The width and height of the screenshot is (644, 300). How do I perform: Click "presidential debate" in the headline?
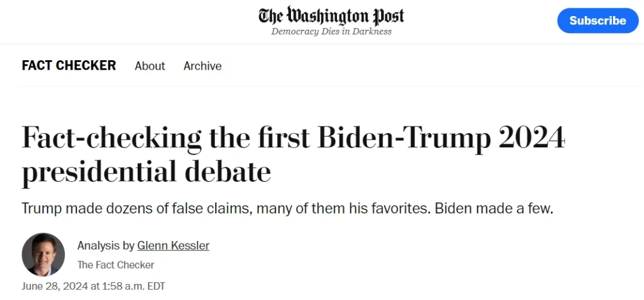click(x=146, y=172)
